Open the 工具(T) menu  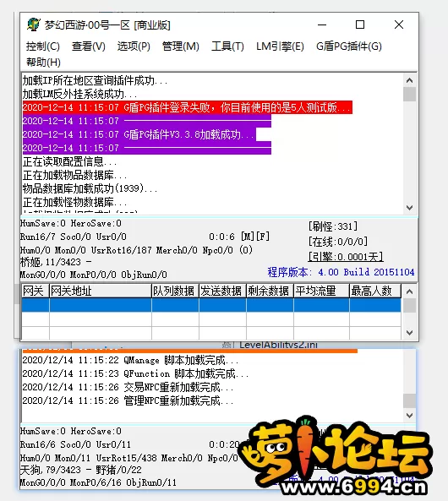coord(227,46)
